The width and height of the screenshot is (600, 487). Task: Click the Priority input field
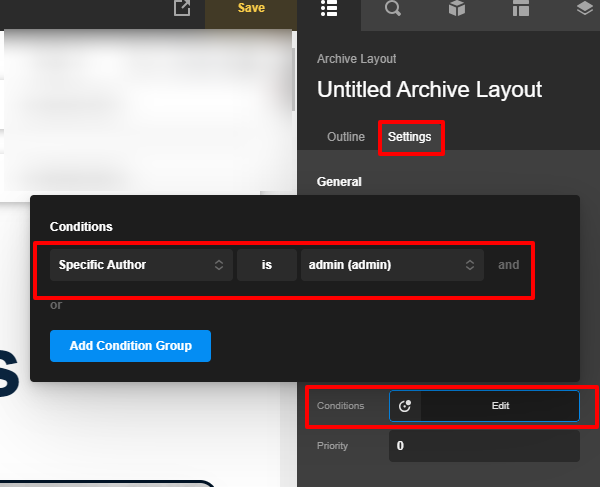[484, 446]
